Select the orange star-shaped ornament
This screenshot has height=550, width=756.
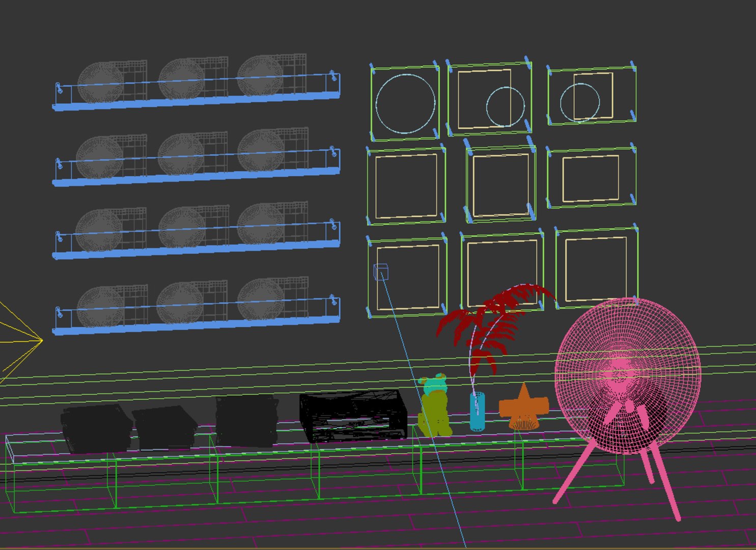tap(523, 407)
